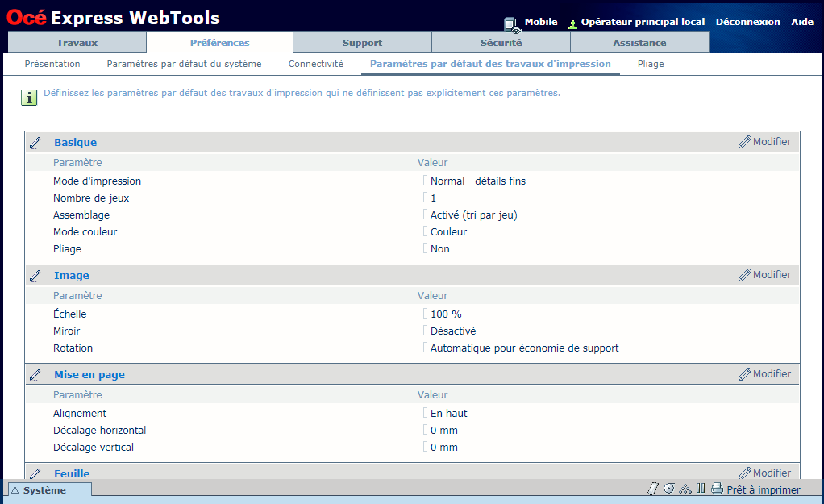824x504 pixels.
Task: Select Paramètres par défaut des travaux d'impression
Action: 490,64
